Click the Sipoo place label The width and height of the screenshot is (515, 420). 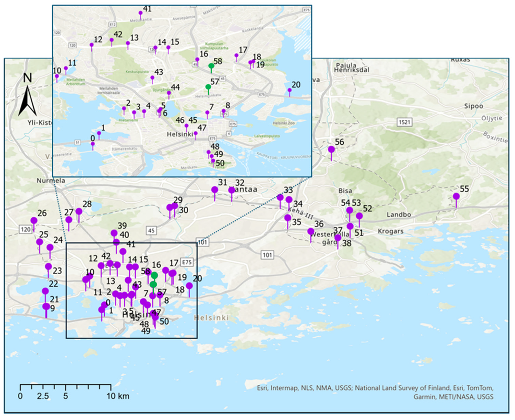click(474, 106)
